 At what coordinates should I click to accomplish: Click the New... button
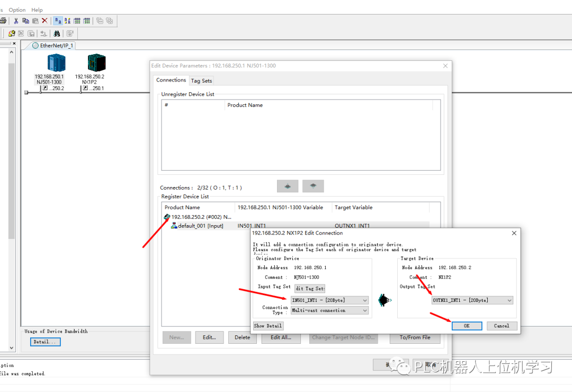point(176,337)
